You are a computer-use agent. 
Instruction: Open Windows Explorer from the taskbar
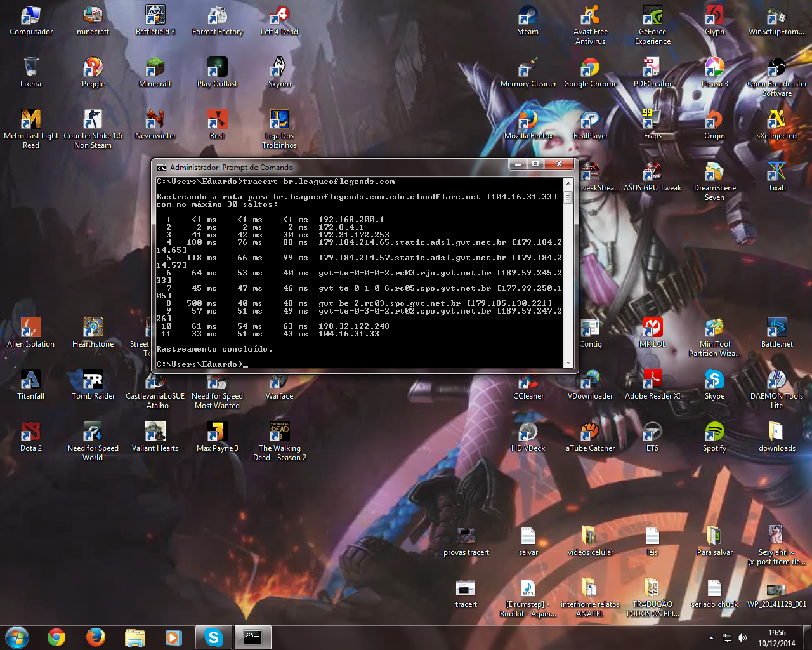(x=135, y=637)
